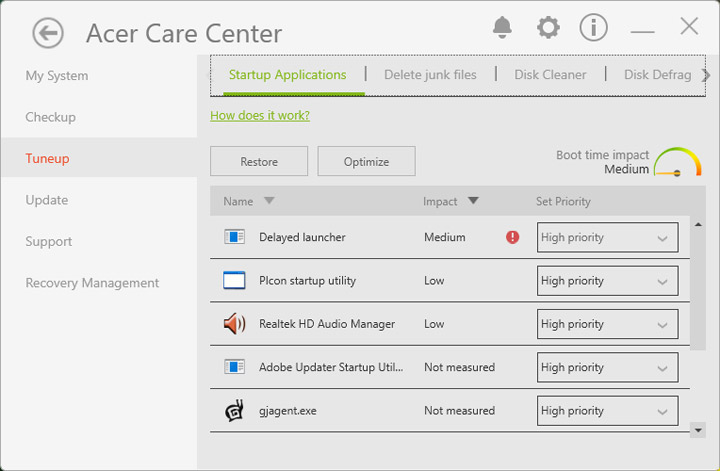
Task: Open the "How does it work?" link
Action: click(260, 116)
